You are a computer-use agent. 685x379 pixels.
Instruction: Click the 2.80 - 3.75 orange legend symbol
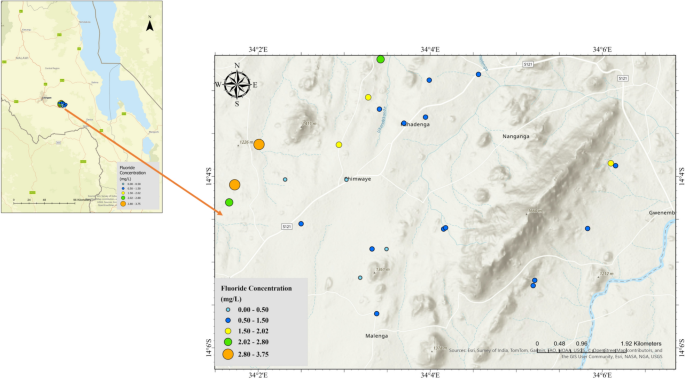coord(228,354)
